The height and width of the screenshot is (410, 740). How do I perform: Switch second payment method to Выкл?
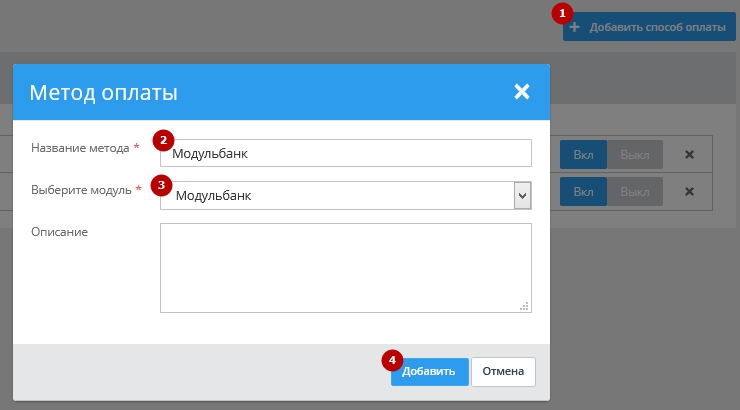[635, 191]
